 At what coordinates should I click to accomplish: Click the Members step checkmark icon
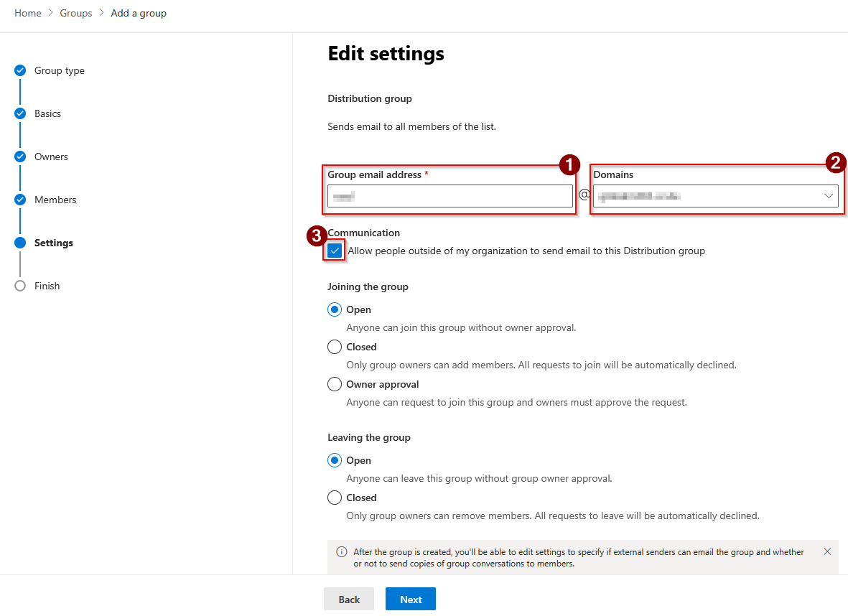click(x=20, y=200)
